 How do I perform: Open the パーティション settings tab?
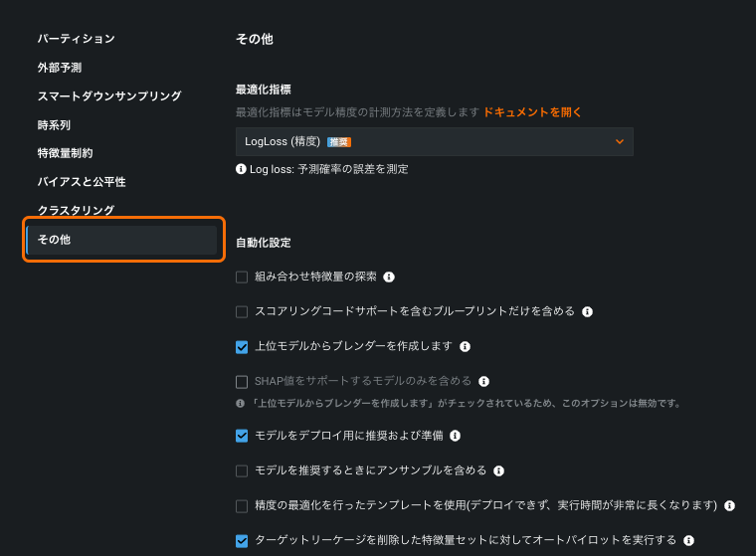pyautogui.click(x=77, y=39)
